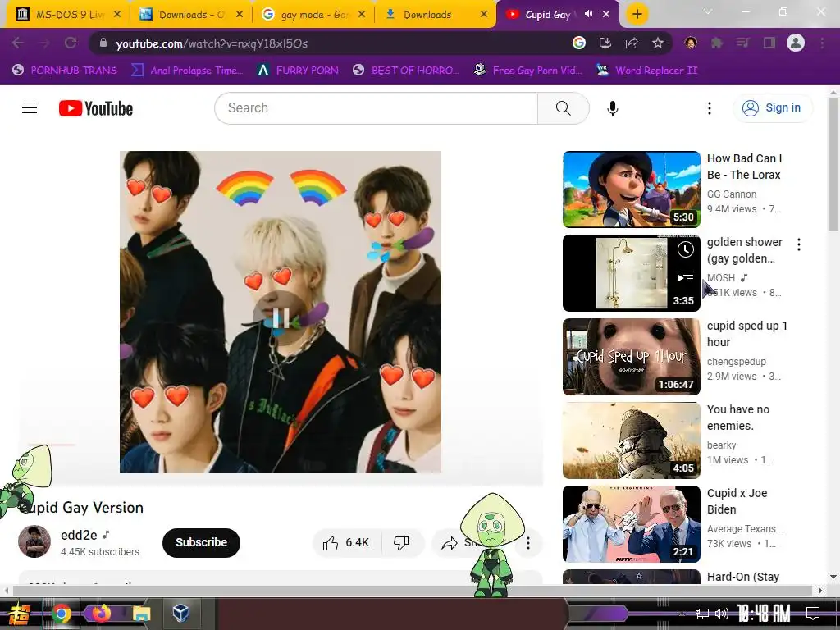Open Firefox from the taskbar
The width and height of the screenshot is (840, 630).
(101, 614)
